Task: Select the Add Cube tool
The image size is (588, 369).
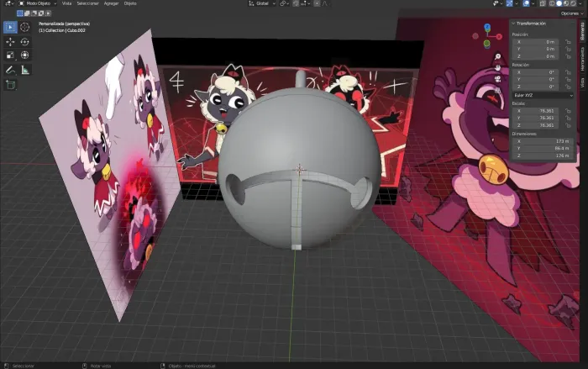Action: click(10, 85)
